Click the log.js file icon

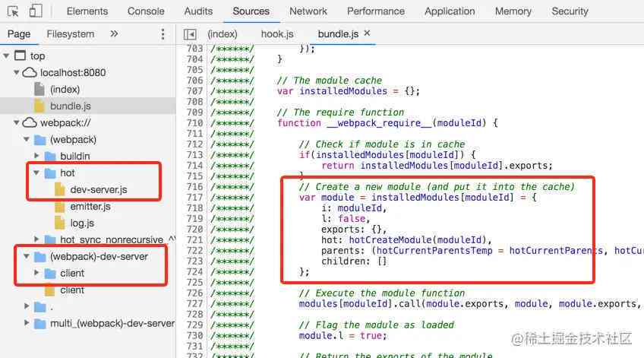coord(60,223)
